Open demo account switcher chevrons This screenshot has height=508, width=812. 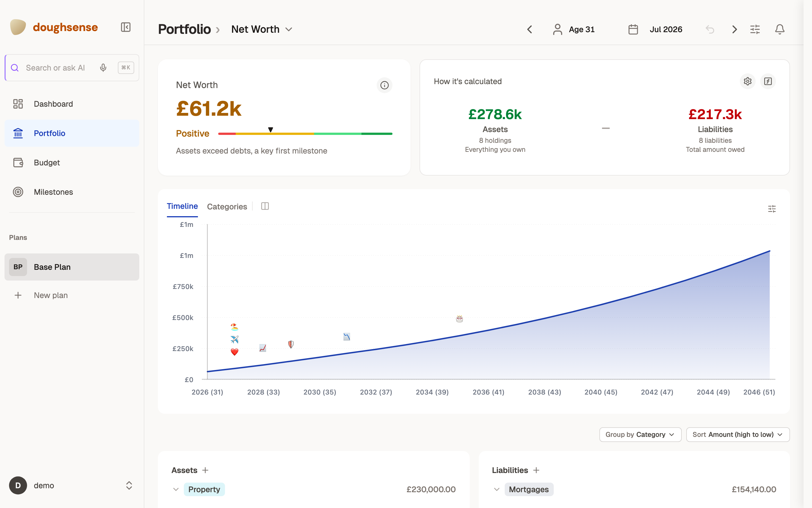point(129,485)
